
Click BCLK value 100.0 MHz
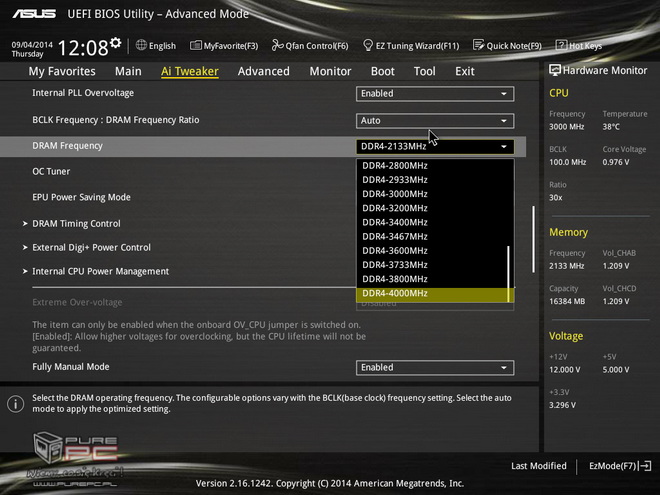click(x=567, y=162)
